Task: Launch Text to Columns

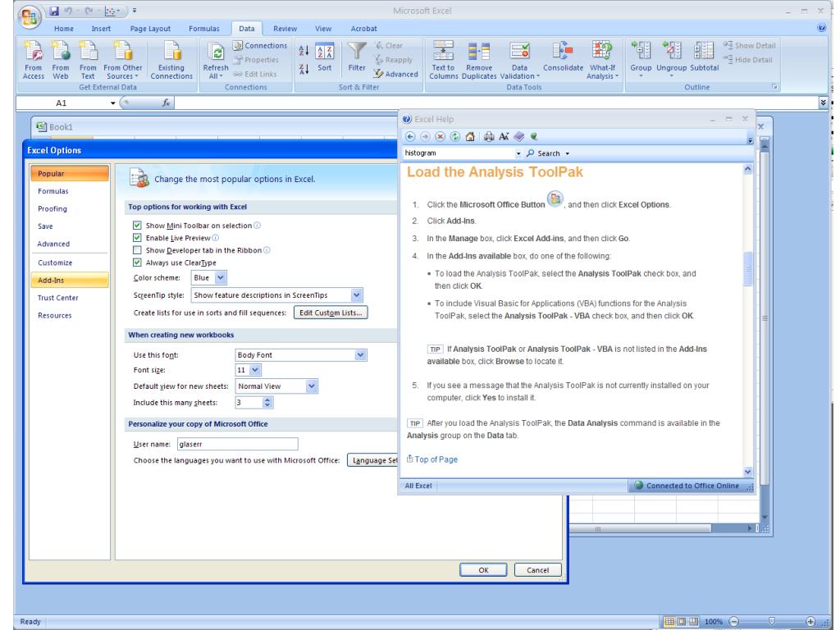Action: point(443,61)
